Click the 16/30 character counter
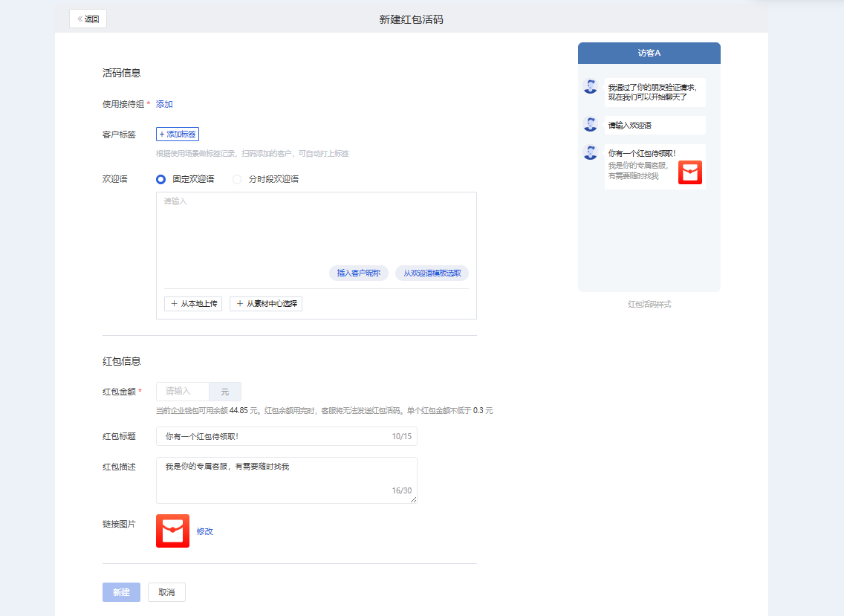The image size is (844, 616). click(x=401, y=490)
